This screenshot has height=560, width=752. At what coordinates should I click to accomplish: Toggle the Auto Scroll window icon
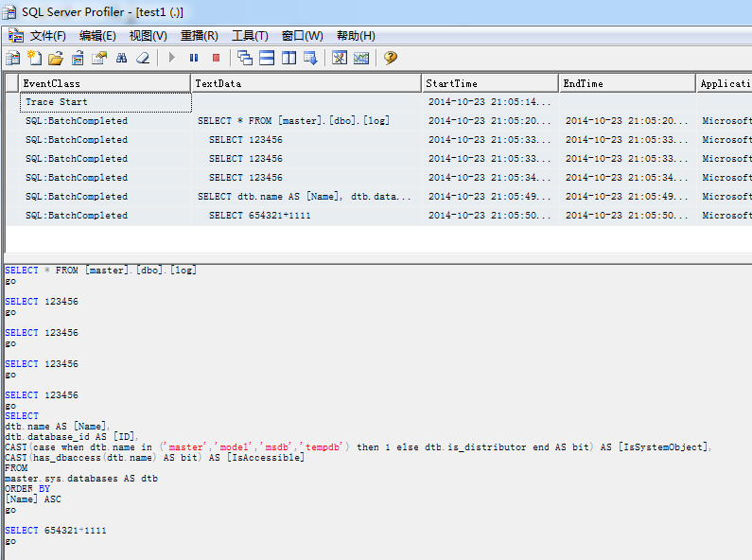[x=310, y=58]
